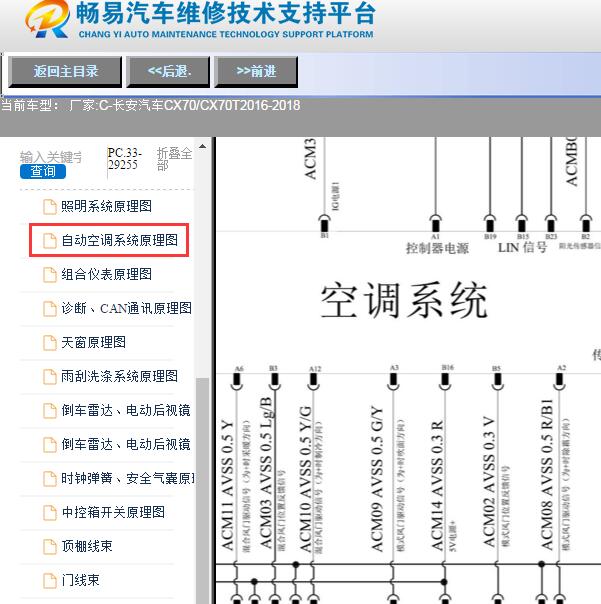Viewport: 601px width, 604px height.
Task: Click the sidebar scrollbar thumb
Action: click(202, 490)
